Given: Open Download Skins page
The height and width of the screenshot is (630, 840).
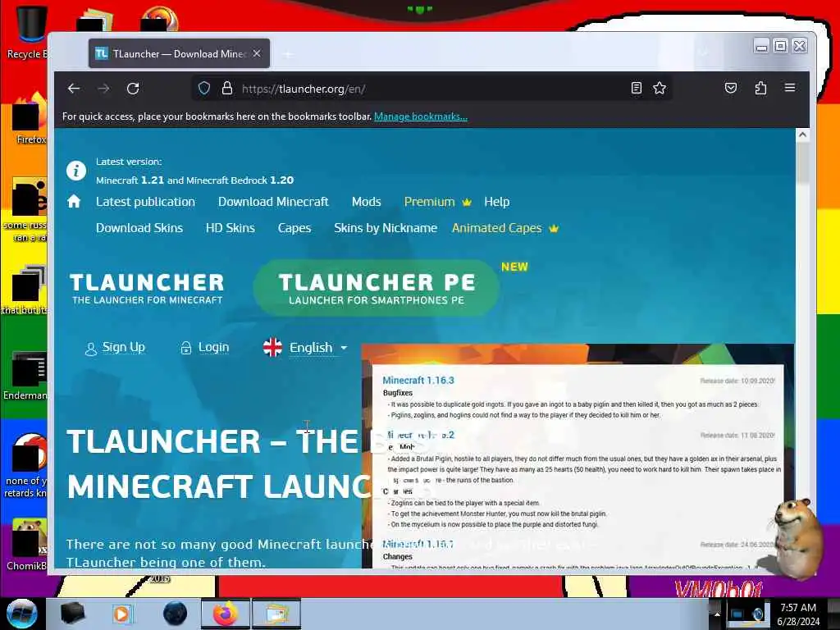Looking at the screenshot, I should click(x=139, y=228).
